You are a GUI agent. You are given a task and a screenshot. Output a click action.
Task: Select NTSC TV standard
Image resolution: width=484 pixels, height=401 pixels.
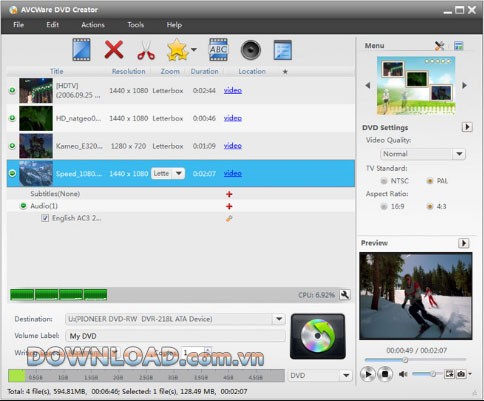[384, 181]
